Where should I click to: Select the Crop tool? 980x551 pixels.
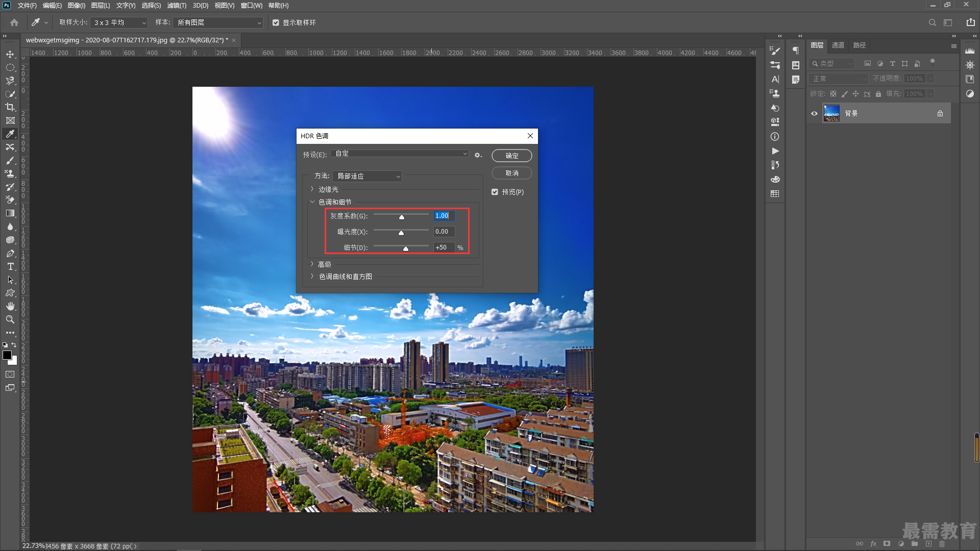point(10,107)
